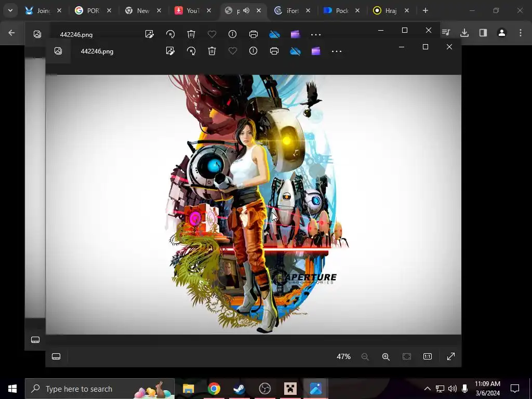Viewport: 532px width, 399px height.
Task: Rotate image in the back Photos window
Action: 170,34
